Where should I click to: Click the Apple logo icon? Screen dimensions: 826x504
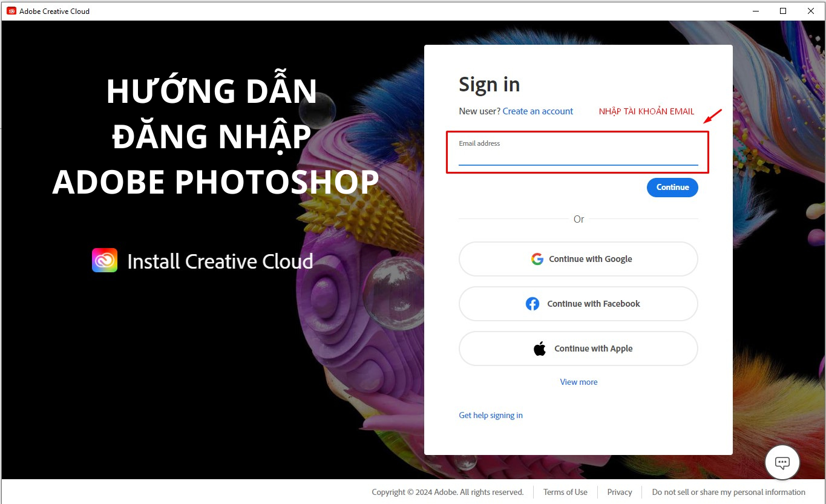click(540, 349)
